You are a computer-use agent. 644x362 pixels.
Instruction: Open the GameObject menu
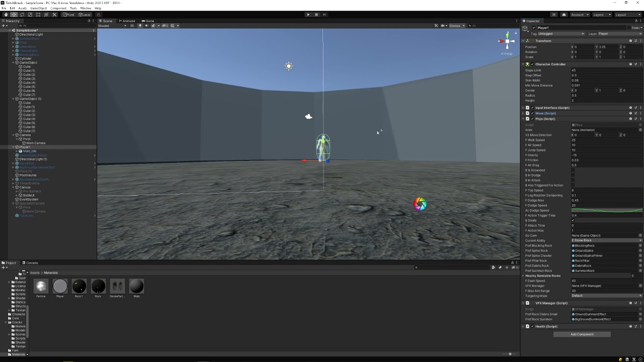point(38,9)
